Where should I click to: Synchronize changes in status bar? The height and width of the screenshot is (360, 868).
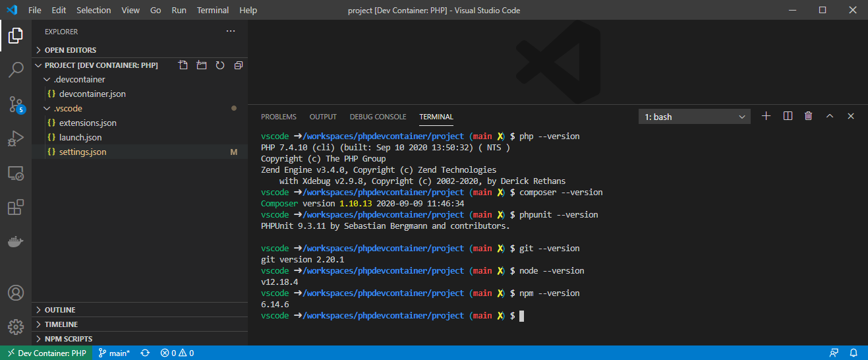[x=145, y=353]
